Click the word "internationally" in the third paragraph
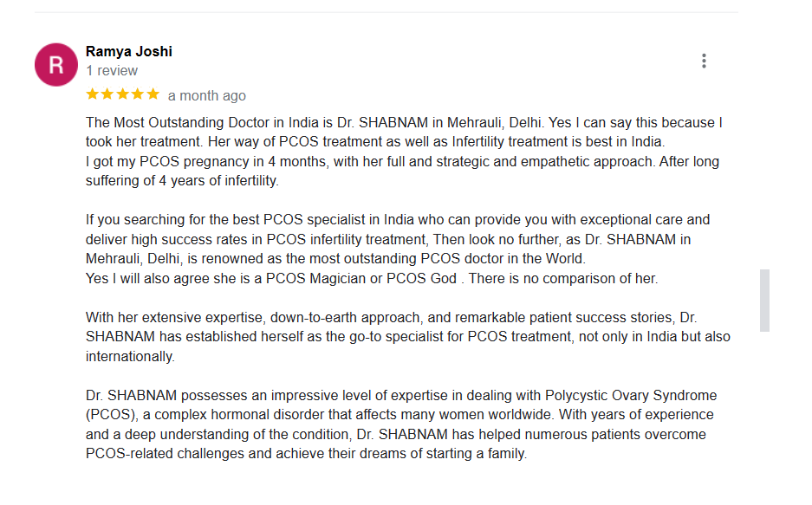812x505 pixels. pyautogui.click(x=128, y=356)
